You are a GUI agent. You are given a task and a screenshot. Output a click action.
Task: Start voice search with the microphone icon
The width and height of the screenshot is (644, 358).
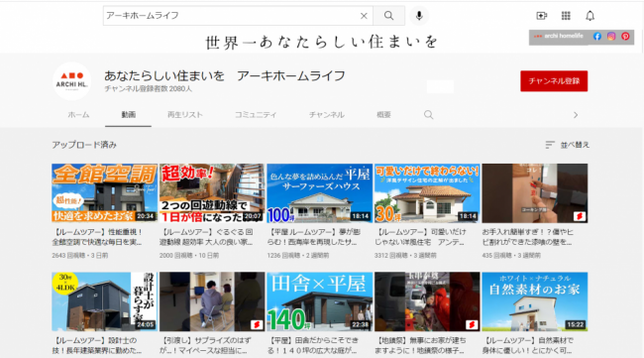(x=419, y=16)
